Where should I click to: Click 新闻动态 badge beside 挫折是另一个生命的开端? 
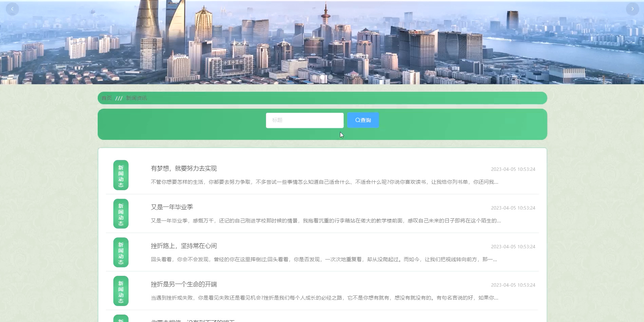121,291
